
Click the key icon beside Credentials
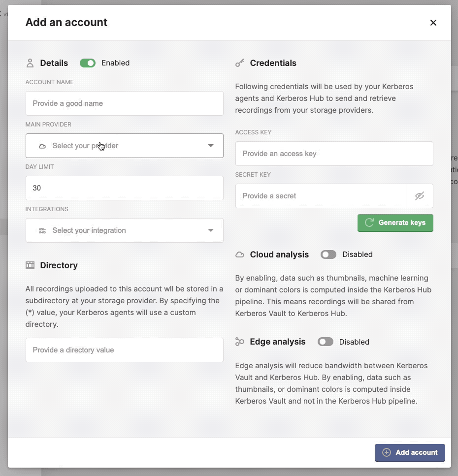click(240, 63)
